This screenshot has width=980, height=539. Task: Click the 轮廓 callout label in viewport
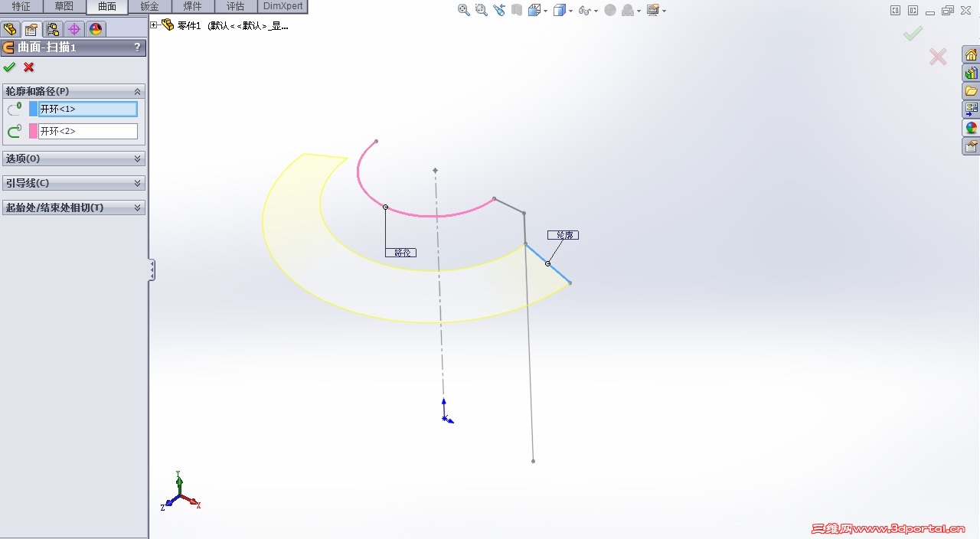coord(563,235)
